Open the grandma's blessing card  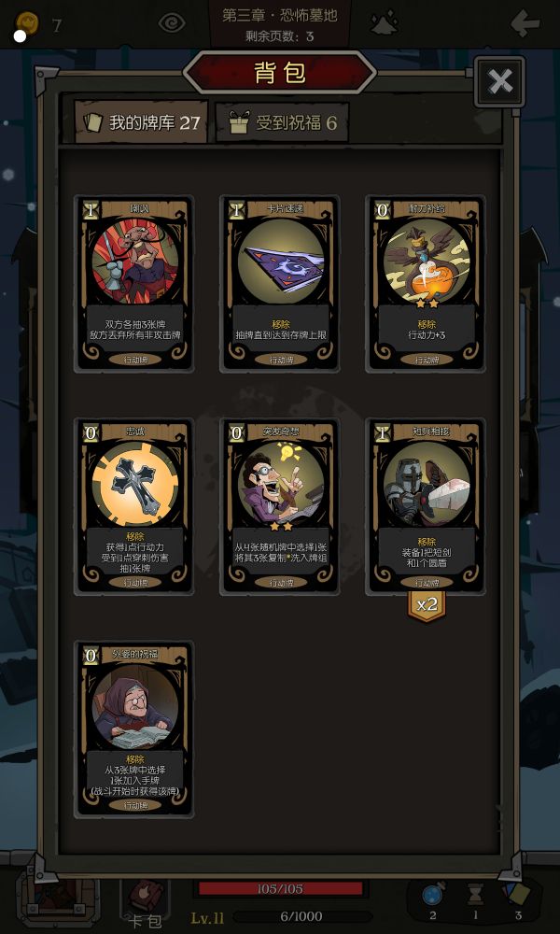coord(134,729)
